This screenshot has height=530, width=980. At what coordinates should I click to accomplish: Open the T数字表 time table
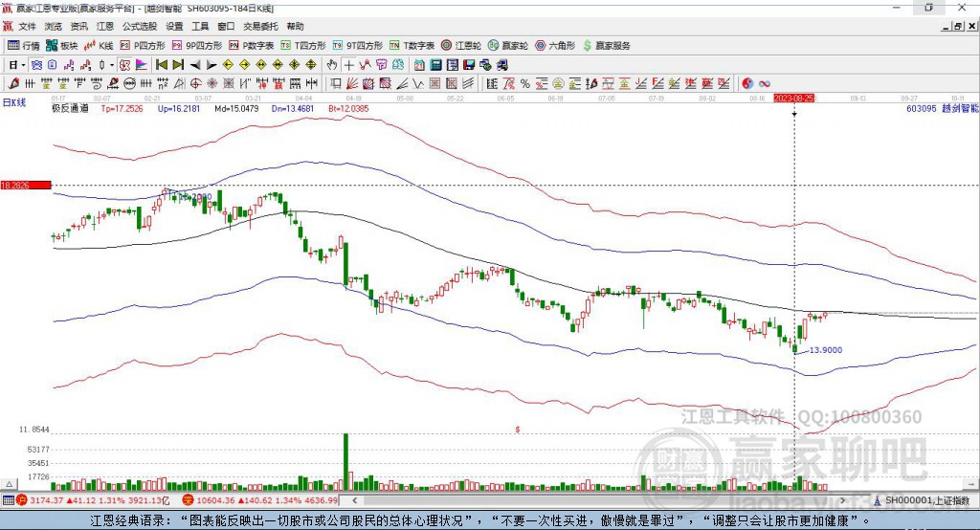click(412, 46)
